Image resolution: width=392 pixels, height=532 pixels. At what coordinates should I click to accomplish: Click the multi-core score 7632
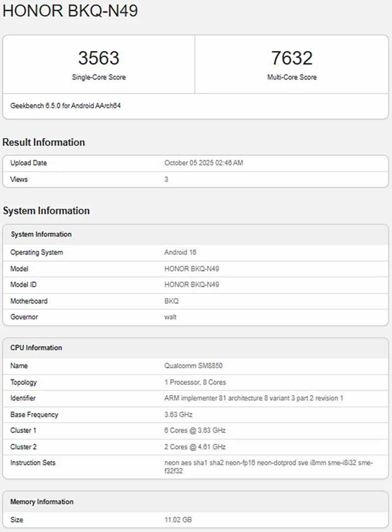click(292, 58)
